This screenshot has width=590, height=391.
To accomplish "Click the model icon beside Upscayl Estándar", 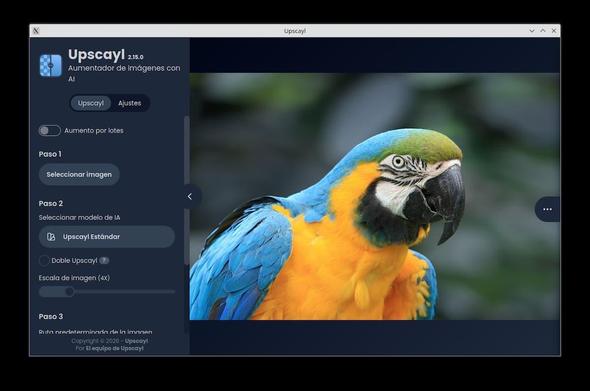I will (51, 237).
